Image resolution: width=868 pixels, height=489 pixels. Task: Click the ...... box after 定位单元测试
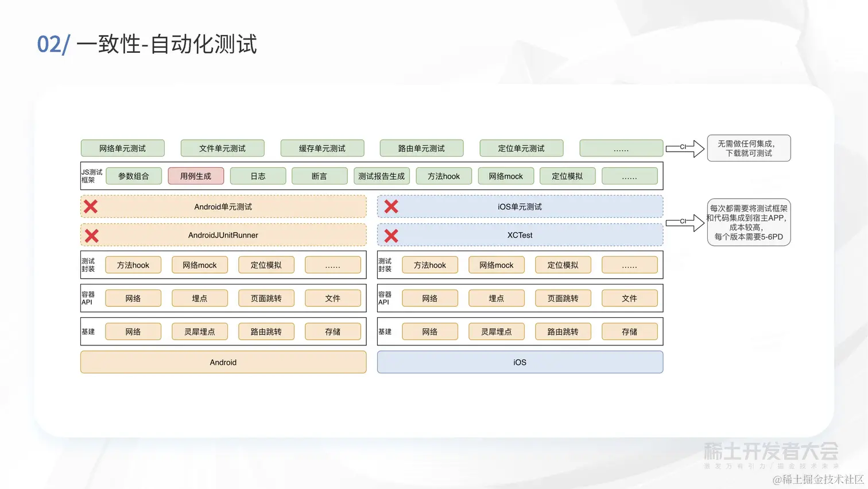(x=622, y=148)
